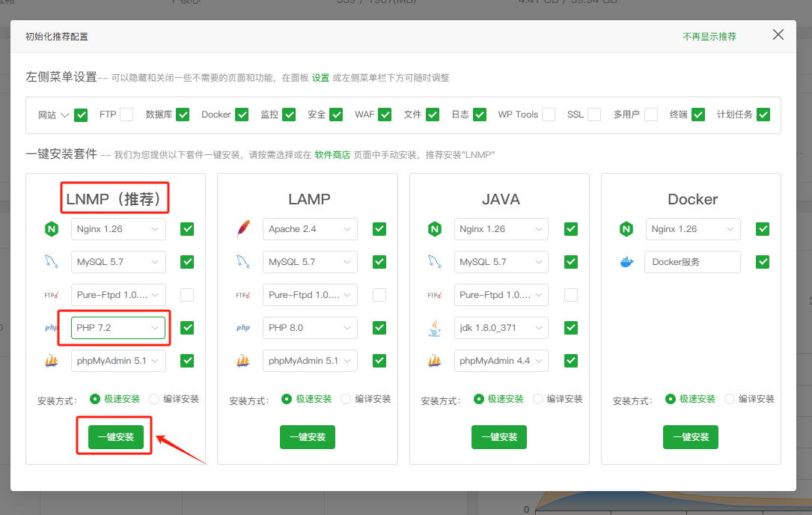Click the FTP icon in LAMP card

(243, 295)
